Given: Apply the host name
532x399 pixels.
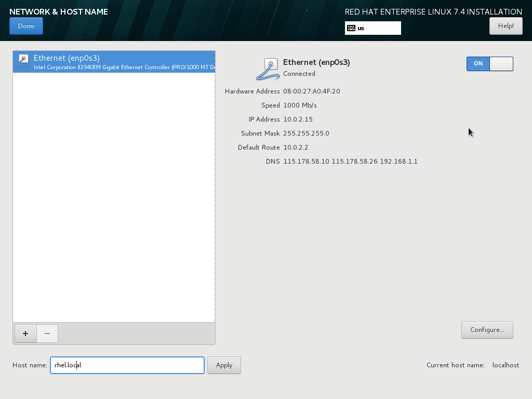Looking at the screenshot, I should pyautogui.click(x=224, y=365).
